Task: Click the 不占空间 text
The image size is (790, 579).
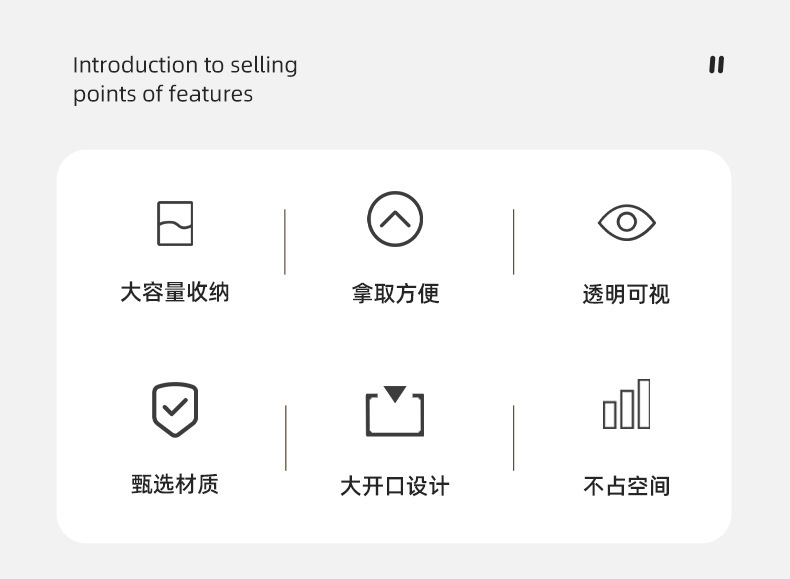Action: pos(626,486)
